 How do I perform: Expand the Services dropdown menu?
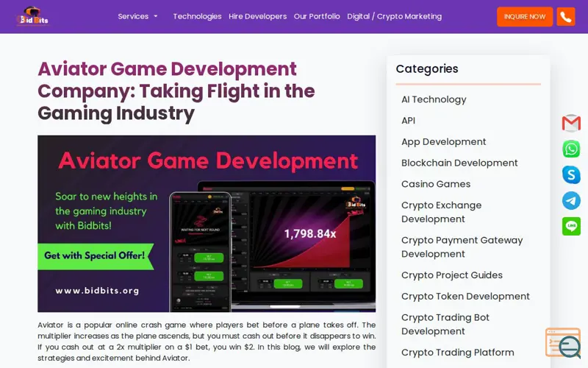click(137, 16)
